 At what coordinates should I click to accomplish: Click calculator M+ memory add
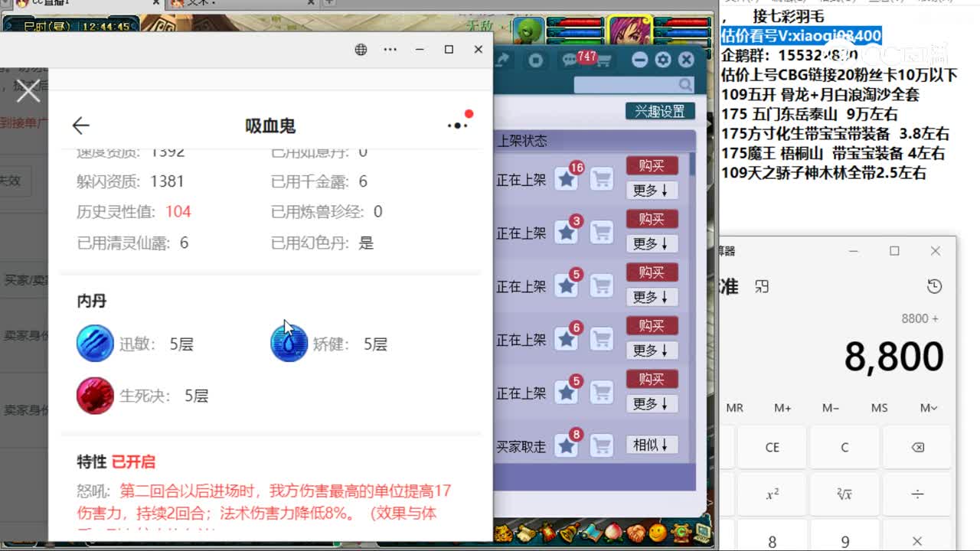point(782,408)
